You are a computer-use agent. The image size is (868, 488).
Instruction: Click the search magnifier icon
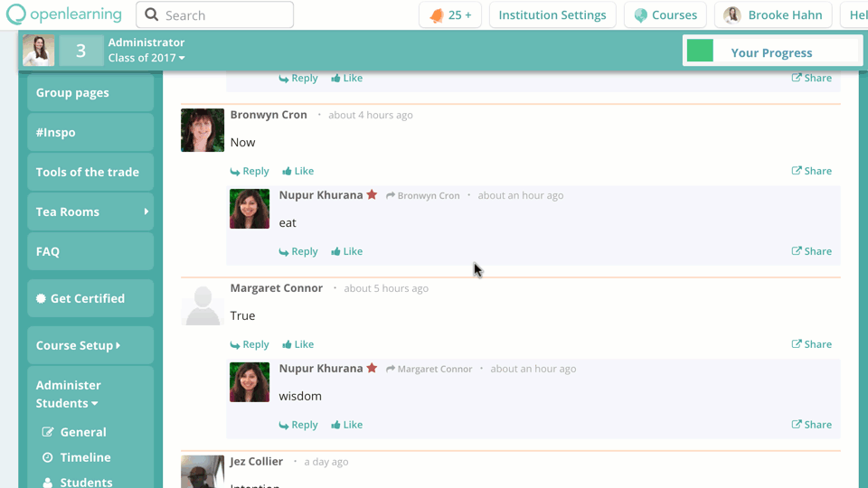[x=151, y=14]
